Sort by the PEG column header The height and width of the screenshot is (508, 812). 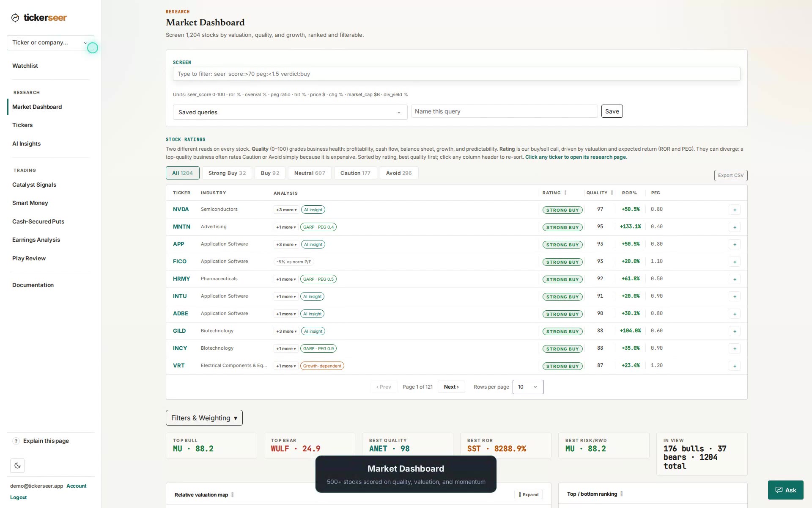(655, 193)
